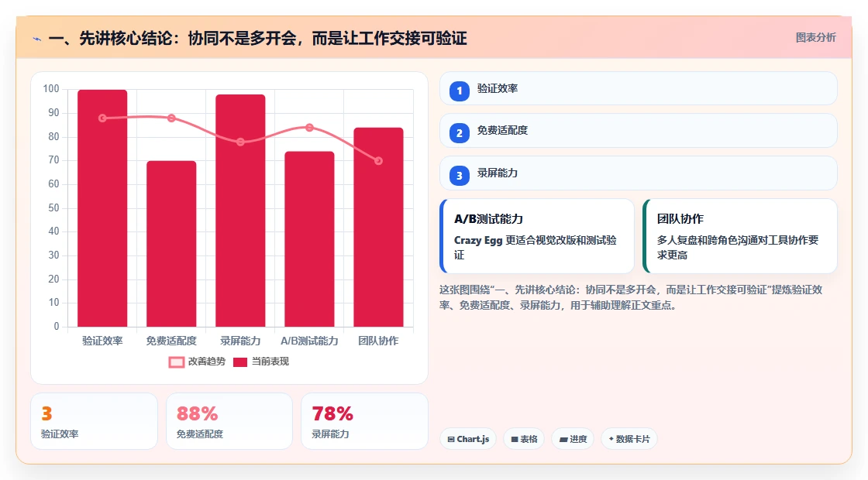Select the 进度 tag
Screen dimensions: 868x480
pyautogui.click(x=573, y=439)
